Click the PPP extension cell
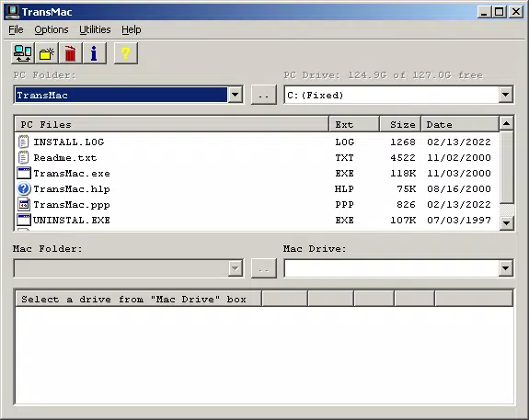The width and height of the screenshot is (529, 420). (344, 205)
